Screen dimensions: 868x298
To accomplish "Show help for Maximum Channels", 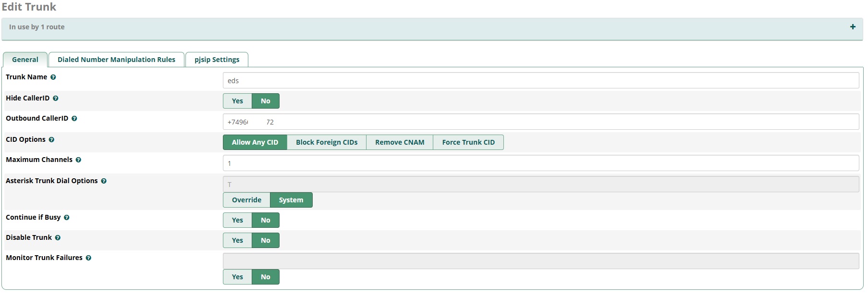I will point(78,160).
